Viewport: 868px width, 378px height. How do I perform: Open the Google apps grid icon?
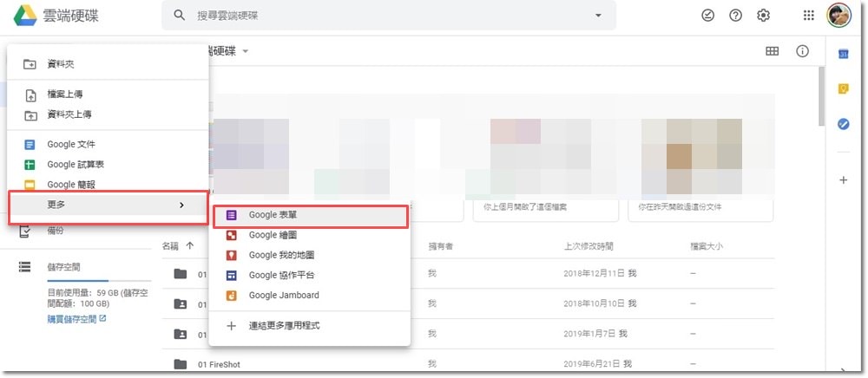coord(809,16)
